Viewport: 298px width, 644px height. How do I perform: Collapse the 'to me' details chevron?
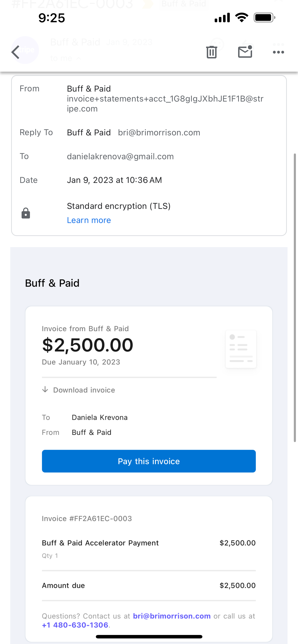point(79,58)
